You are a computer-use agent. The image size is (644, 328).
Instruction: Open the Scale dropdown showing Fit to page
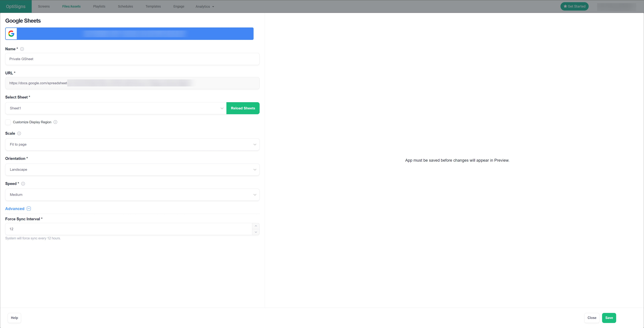click(132, 144)
